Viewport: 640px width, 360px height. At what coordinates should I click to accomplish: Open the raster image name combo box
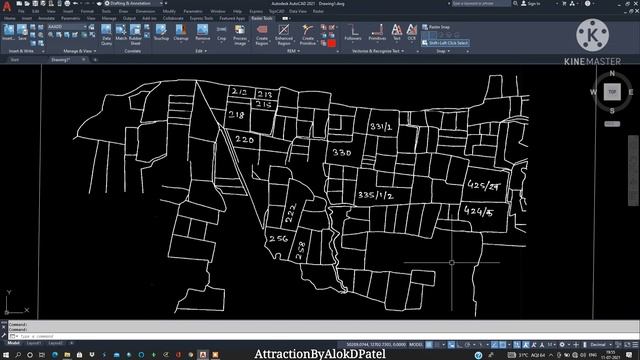click(x=67, y=27)
